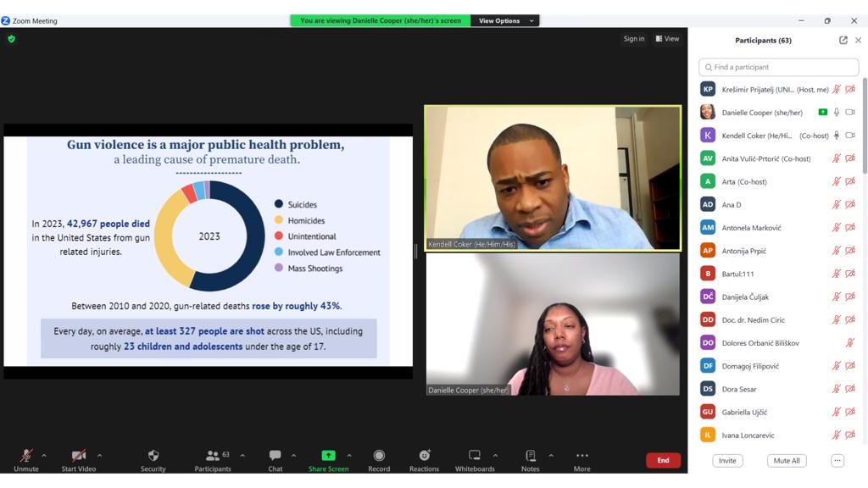The height and width of the screenshot is (488, 868).
Task: Open the Security shield icon
Action: click(153, 456)
